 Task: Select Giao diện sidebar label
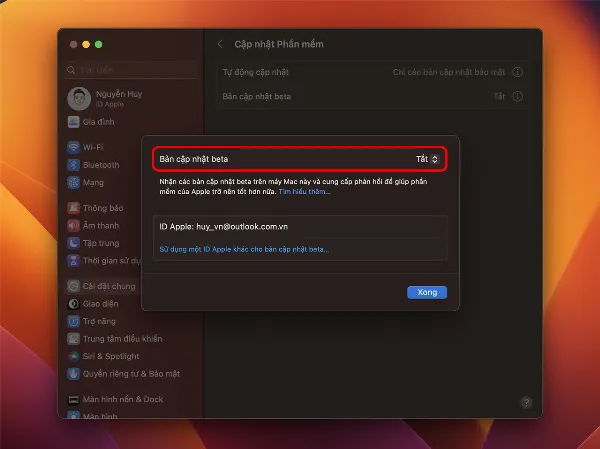(x=100, y=304)
